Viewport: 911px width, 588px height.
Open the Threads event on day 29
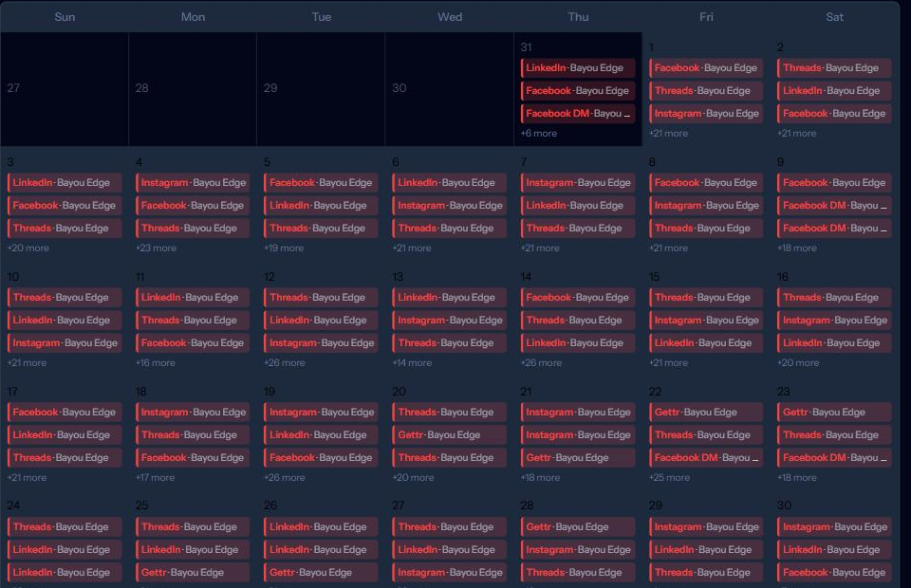coord(706,572)
